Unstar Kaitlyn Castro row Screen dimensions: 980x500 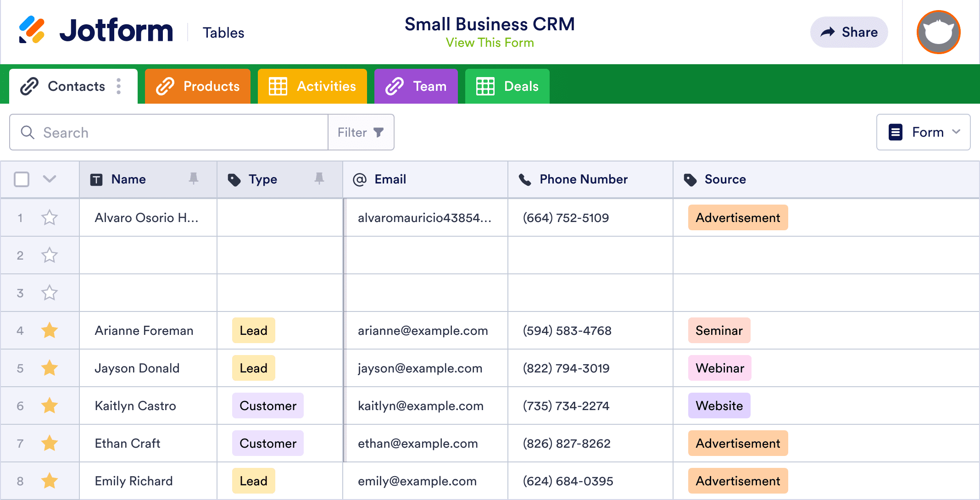(50, 406)
